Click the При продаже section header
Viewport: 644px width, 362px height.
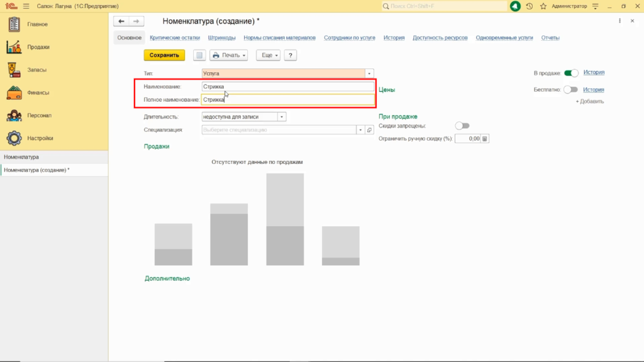[x=398, y=116]
